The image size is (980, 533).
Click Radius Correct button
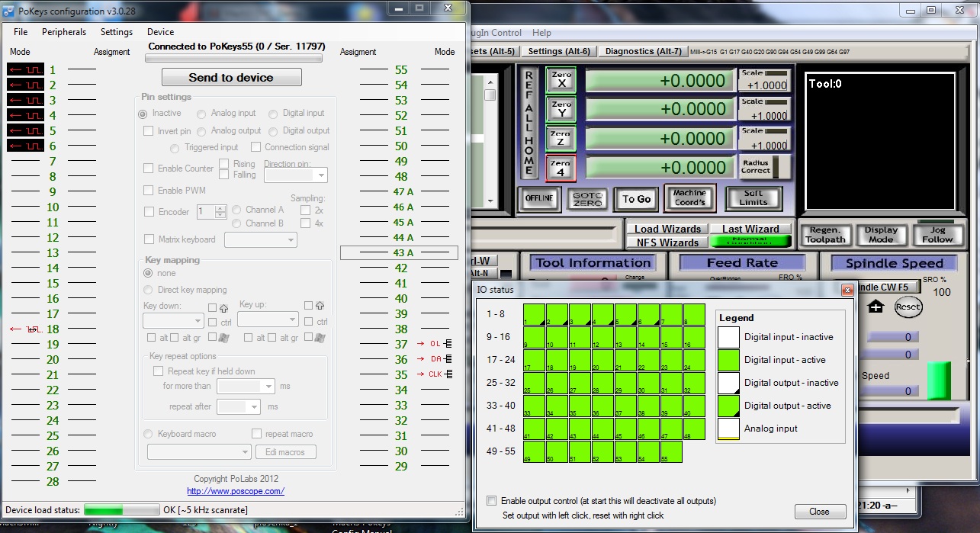pyautogui.click(x=765, y=167)
